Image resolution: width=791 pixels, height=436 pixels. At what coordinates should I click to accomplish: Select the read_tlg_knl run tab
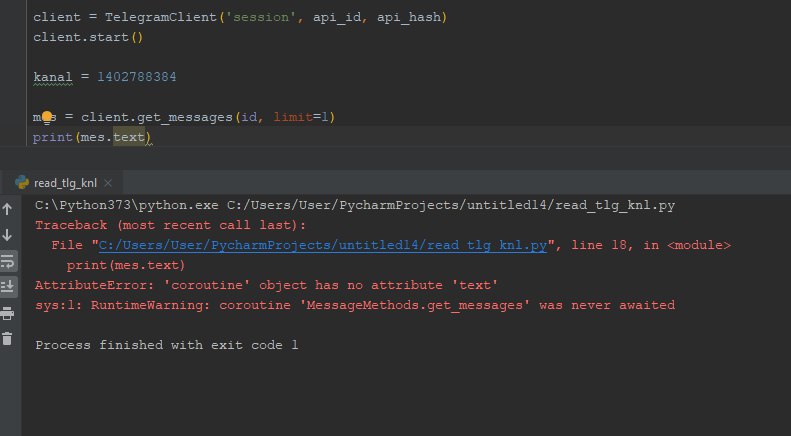click(x=65, y=183)
